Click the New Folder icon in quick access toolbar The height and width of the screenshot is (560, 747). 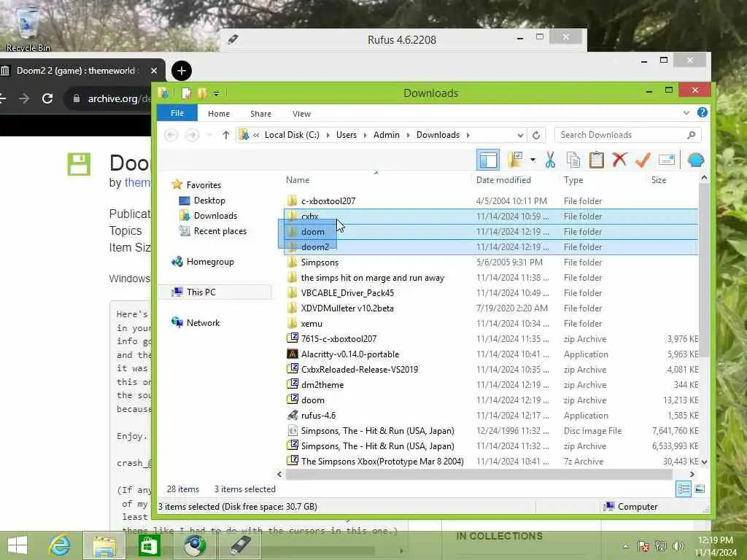202,93
